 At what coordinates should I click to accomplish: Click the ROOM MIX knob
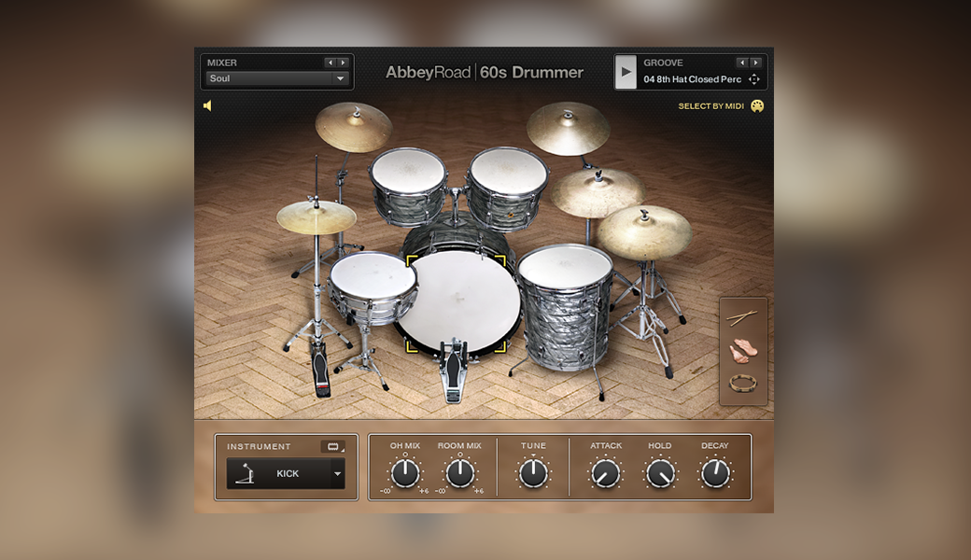[x=459, y=473]
